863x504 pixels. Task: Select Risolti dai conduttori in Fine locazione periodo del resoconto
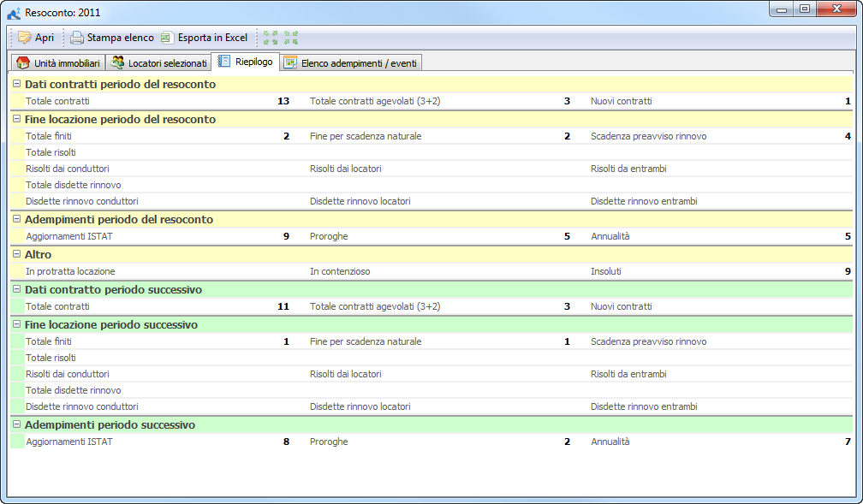(67, 169)
